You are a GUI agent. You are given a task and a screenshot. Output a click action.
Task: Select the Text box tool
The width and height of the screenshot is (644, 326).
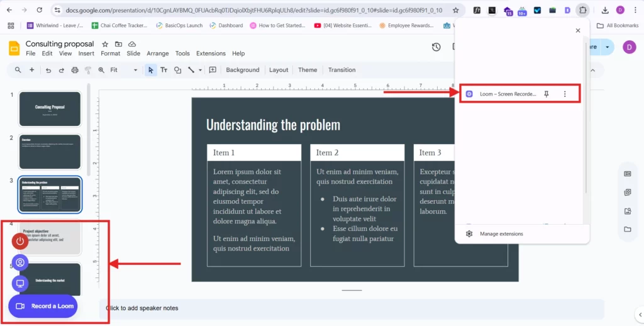click(x=164, y=70)
